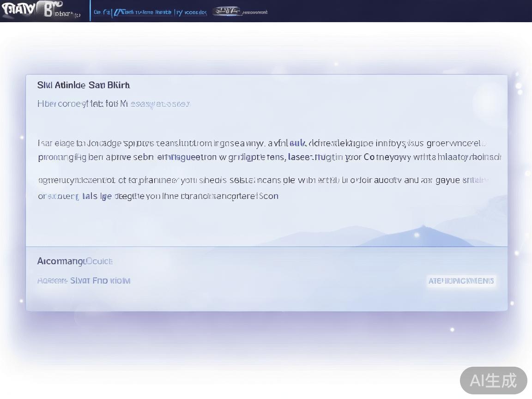Screen dimensions: 532x399
Task: Click small text right of silver badge
Action: 255,12
